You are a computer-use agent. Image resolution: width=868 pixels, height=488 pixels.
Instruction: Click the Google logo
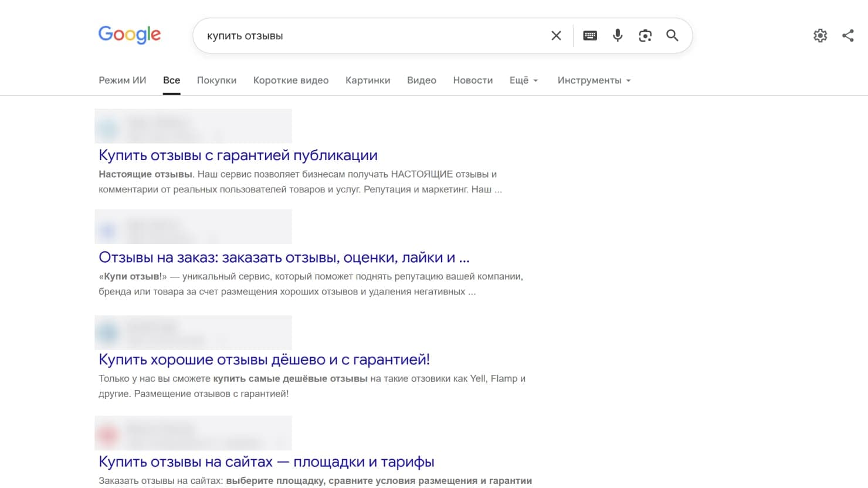click(130, 35)
